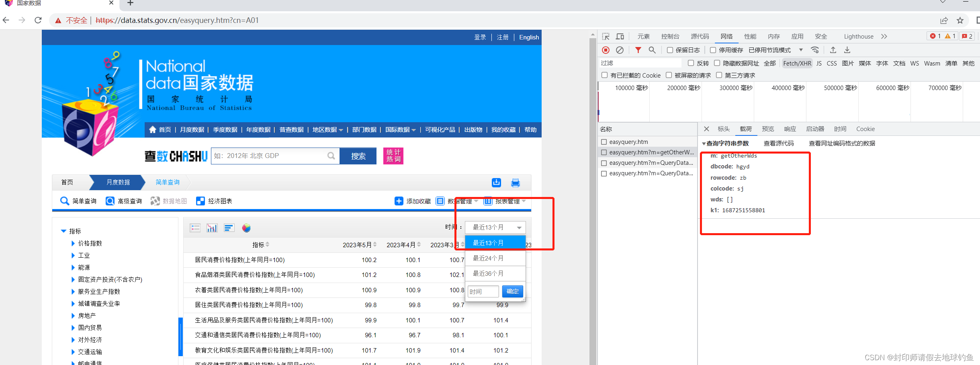Click the 查看源代码 link

pyautogui.click(x=779, y=144)
